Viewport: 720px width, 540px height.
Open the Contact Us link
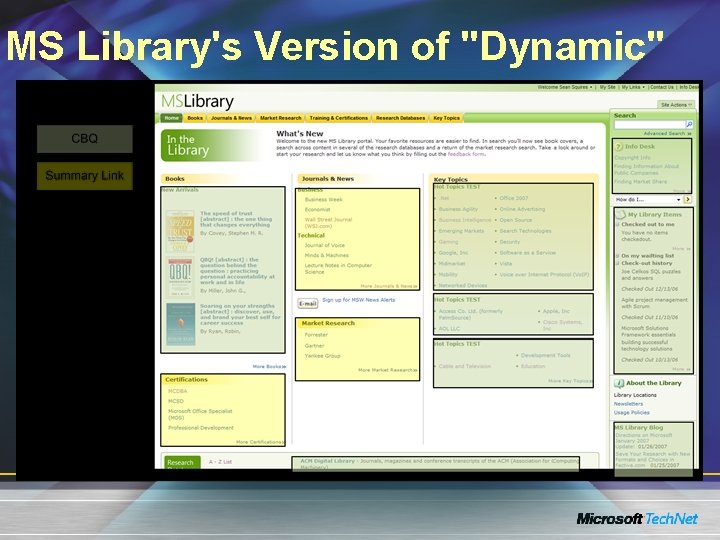click(661, 87)
